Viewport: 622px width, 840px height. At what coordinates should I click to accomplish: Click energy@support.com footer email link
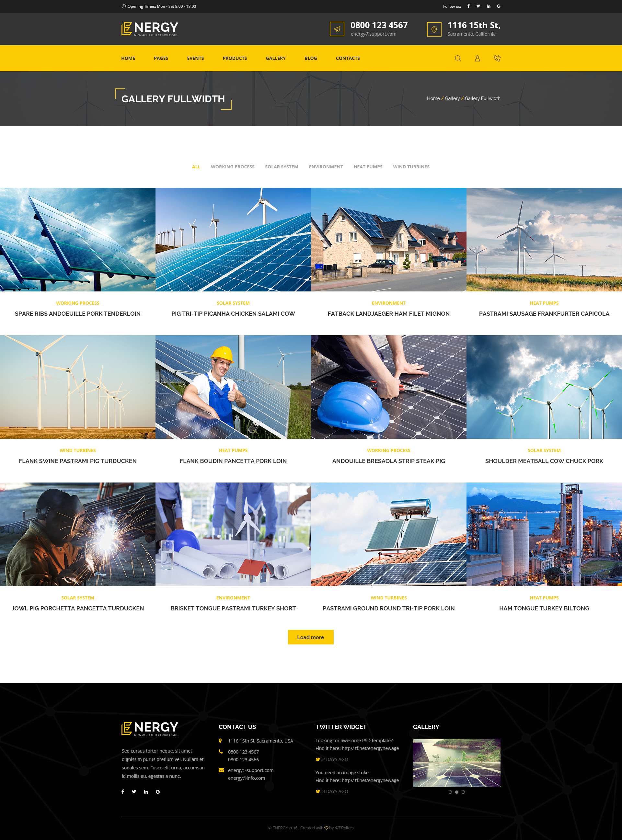point(250,770)
